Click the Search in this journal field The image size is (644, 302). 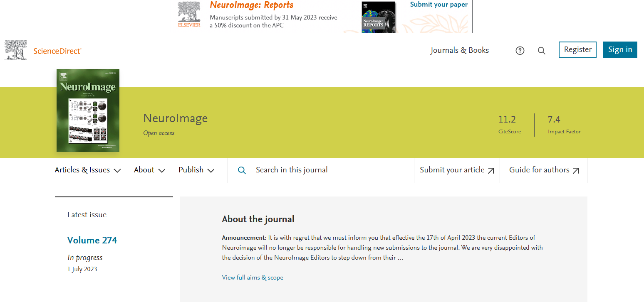(x=321, y=170)
